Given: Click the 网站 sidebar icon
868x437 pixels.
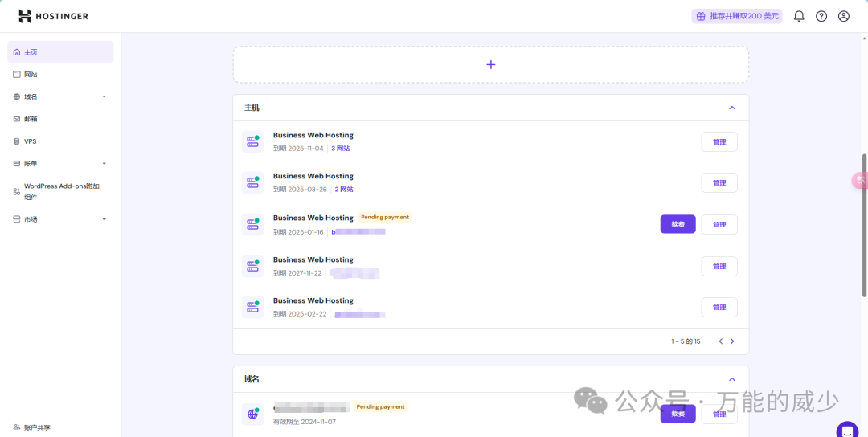Looking at the screenshot, I should [x=17, y=74].
